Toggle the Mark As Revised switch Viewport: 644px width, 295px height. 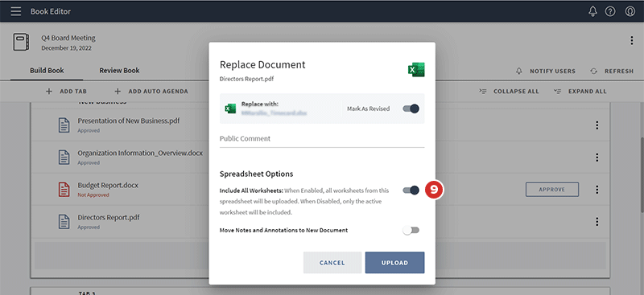[411, 109]
